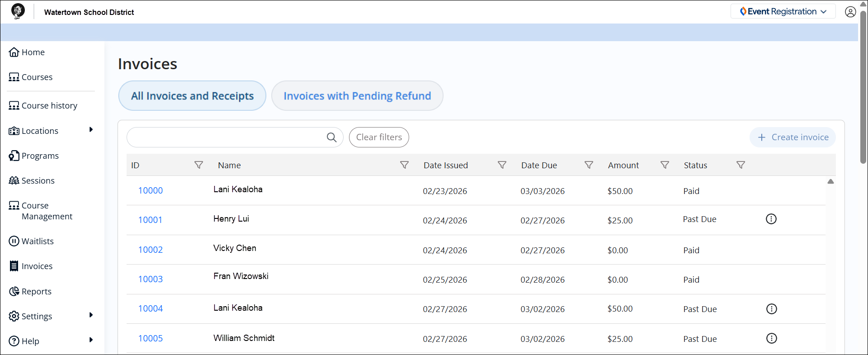Image resolution: width=868 pixels, height=355 pixels.
Task: Open more actions for invoice 10001
Action: (x=771, y=219)
